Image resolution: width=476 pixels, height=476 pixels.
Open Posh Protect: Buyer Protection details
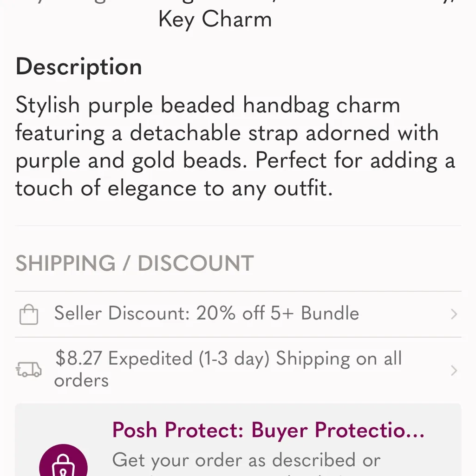(268, 430)
